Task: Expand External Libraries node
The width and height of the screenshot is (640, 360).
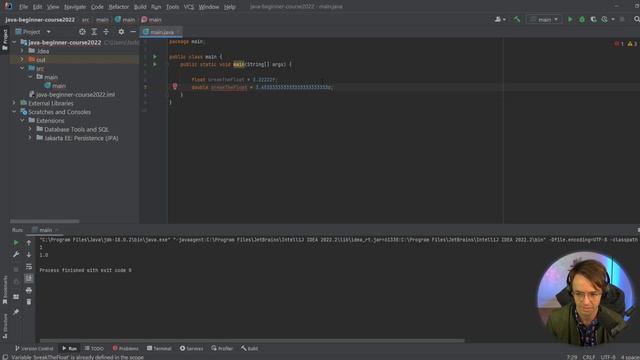Action: 14,103
